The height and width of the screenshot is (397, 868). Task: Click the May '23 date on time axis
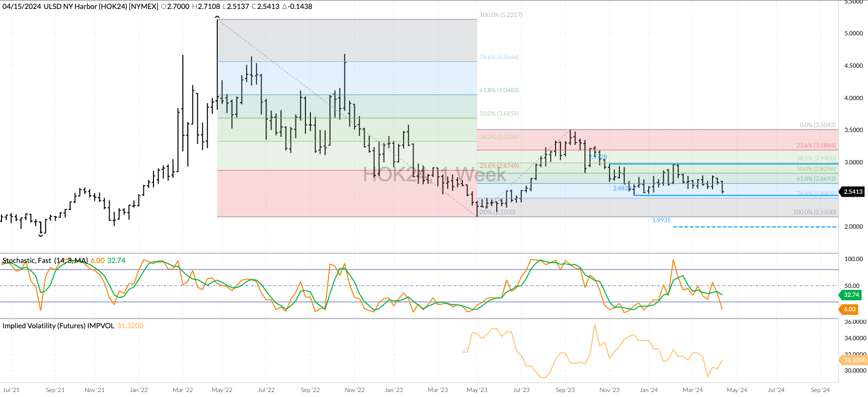coord(477,390)
